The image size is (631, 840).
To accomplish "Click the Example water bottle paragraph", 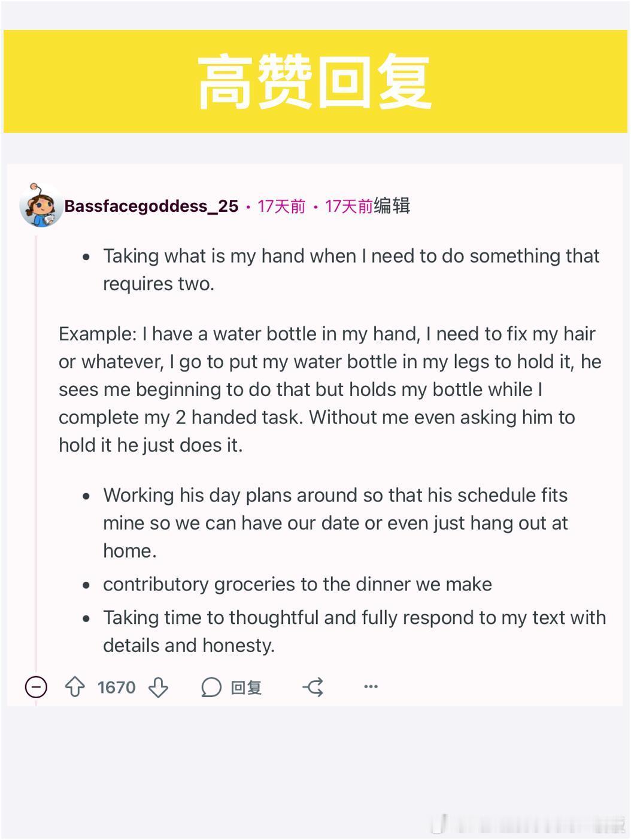I will (330, 389).
